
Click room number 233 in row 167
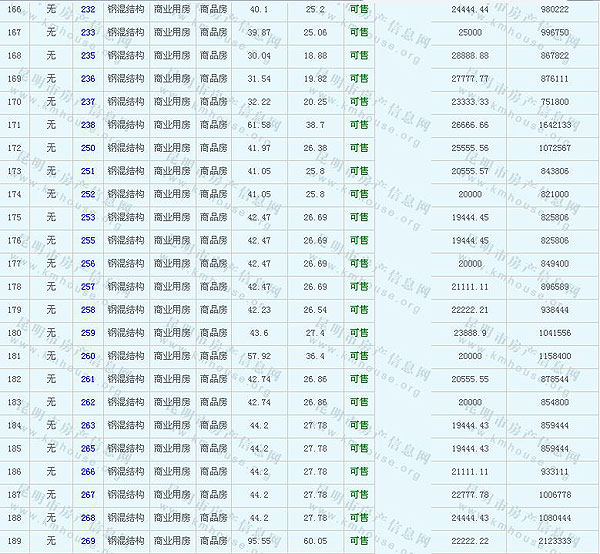pos(88,32)
